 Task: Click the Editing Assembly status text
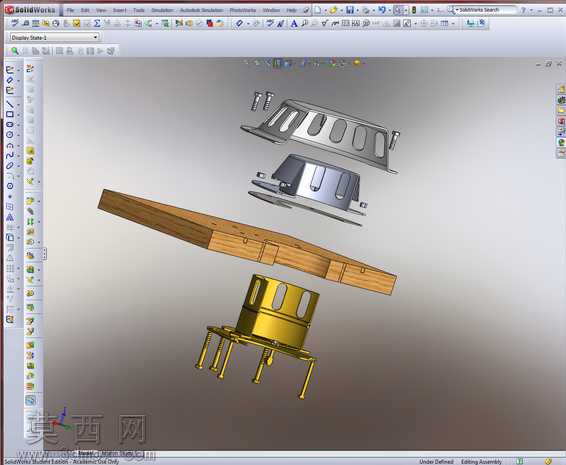coord(481,461)
